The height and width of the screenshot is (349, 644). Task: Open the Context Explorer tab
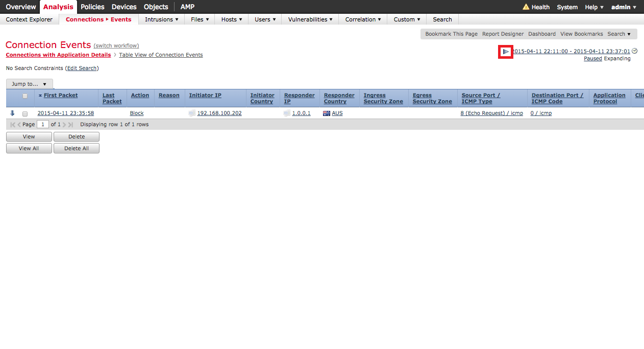29,19
